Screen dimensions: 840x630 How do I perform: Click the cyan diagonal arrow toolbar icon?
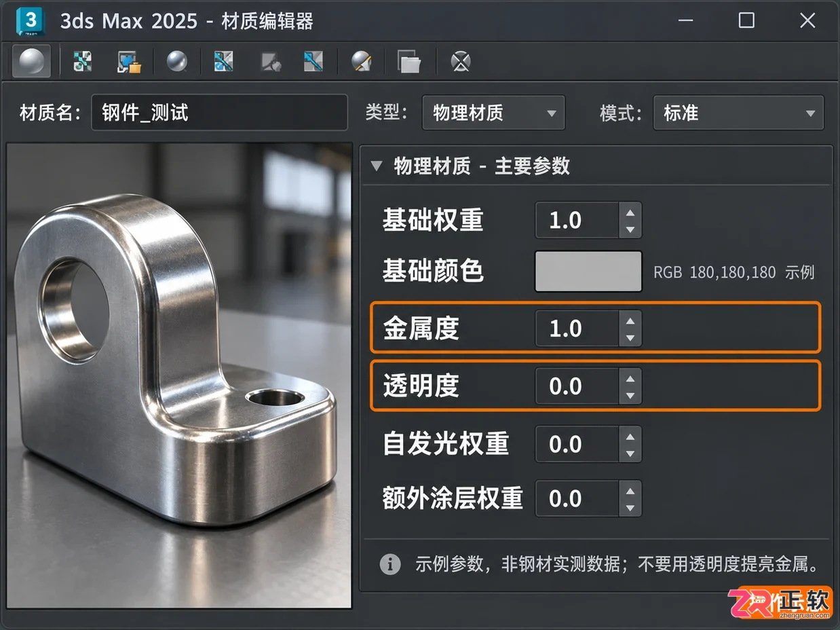[x=313, y=62]
